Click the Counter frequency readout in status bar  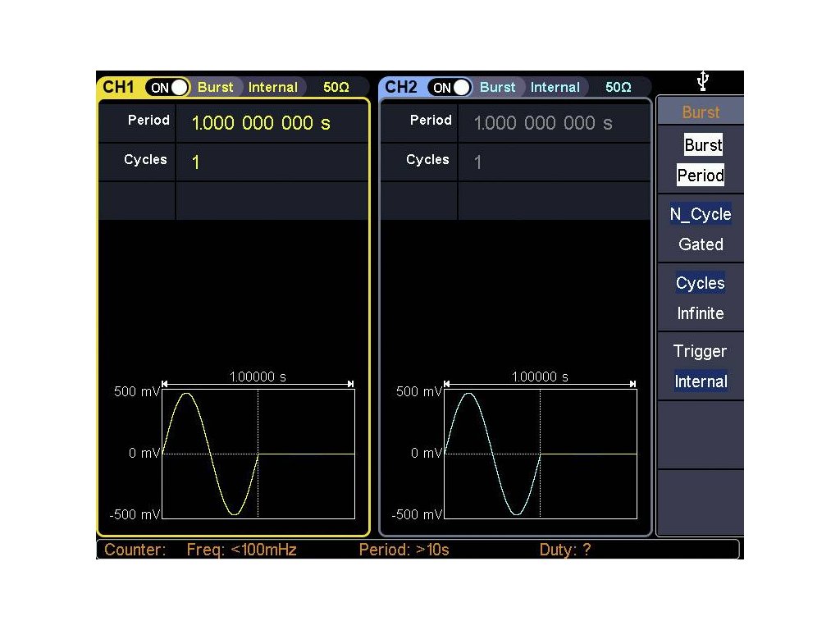coord(241,550)
